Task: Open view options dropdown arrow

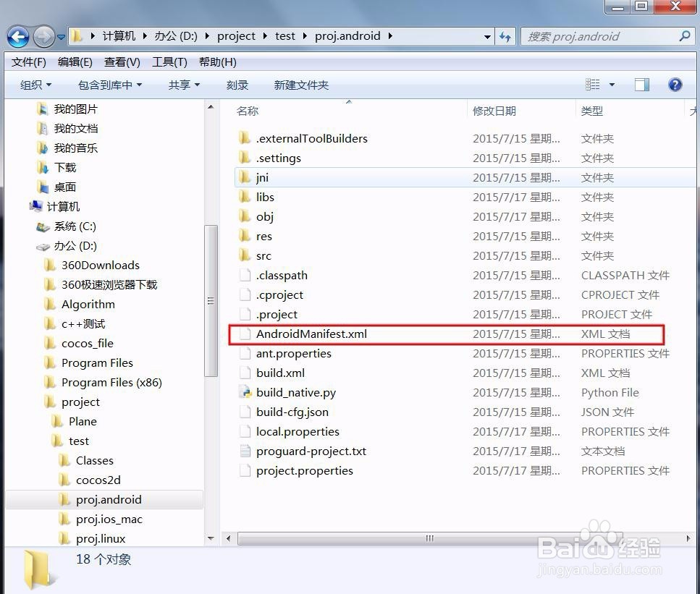Action: coord(612,85)
